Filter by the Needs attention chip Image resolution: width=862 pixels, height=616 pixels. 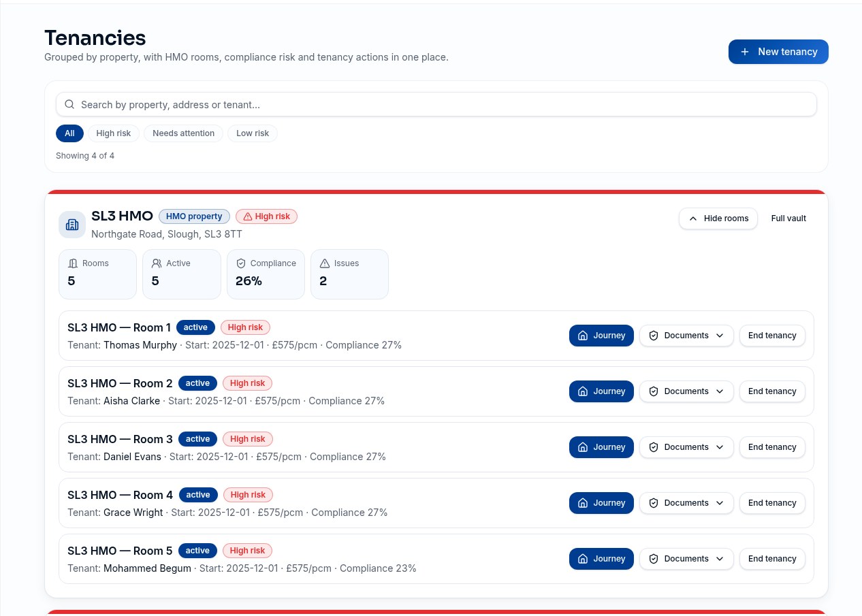click(x=183, y=133)
